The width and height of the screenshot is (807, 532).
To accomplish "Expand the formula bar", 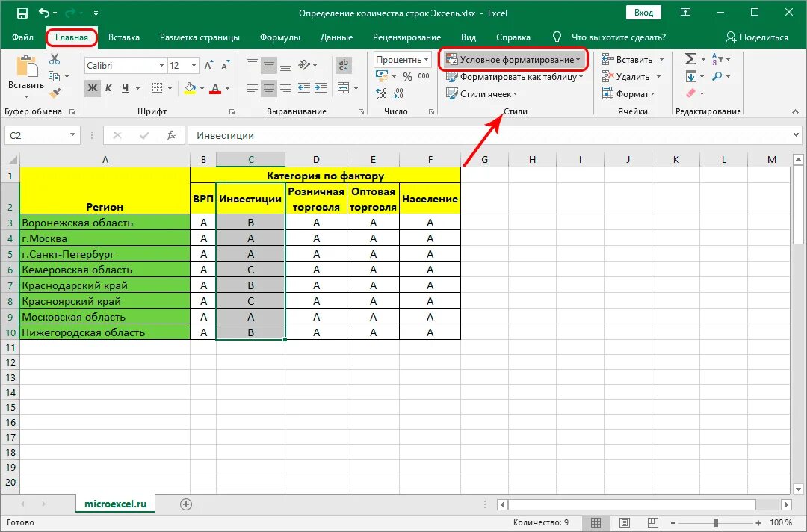I will click(x=797, y=134).
